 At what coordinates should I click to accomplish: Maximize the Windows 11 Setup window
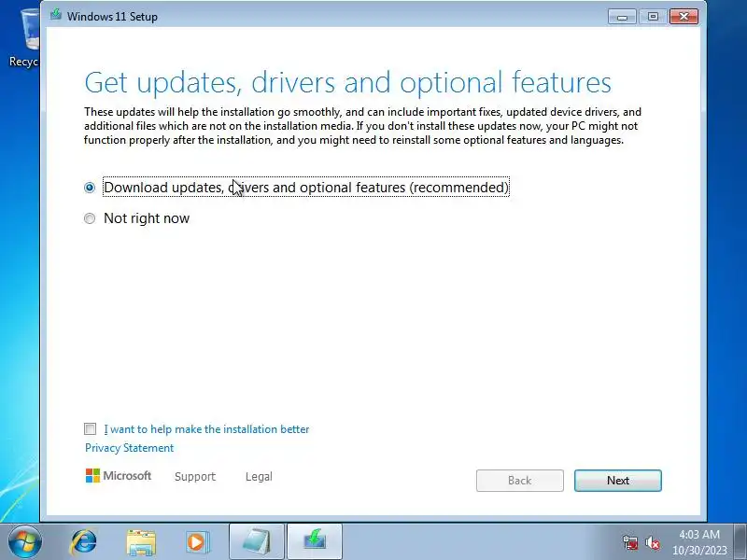(x=653, y=17)
